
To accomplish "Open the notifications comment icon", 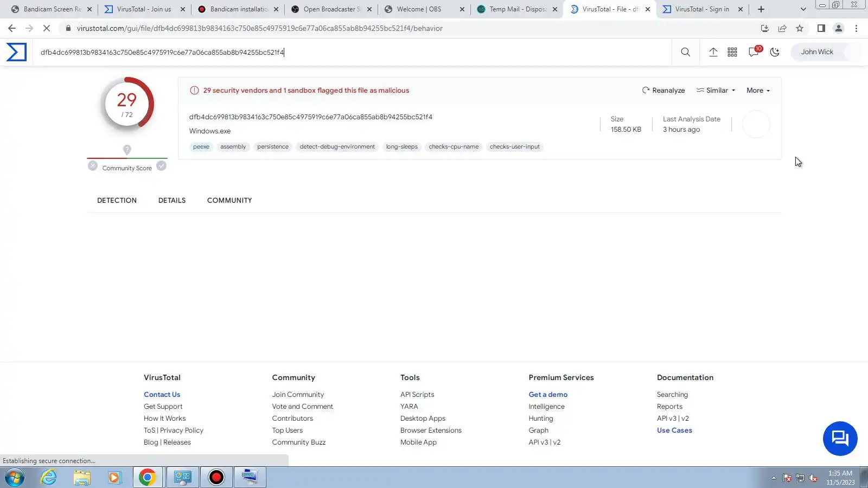I will 754,52.
